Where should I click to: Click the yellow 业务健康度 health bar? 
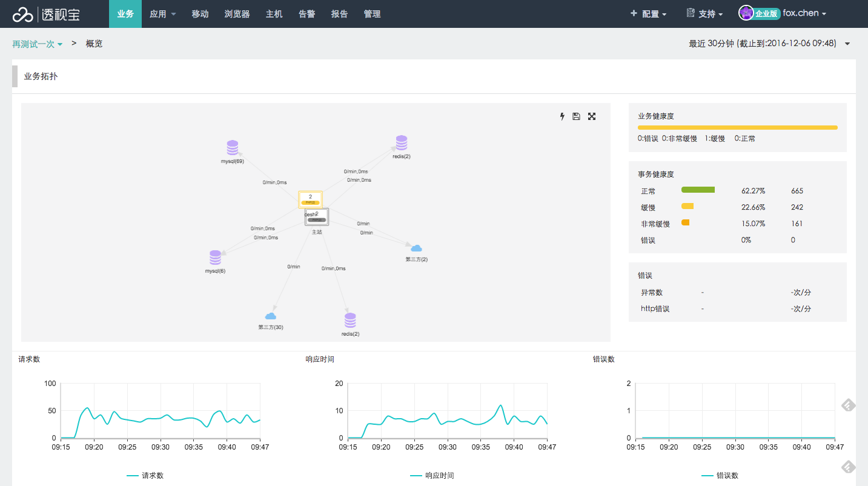737,128
